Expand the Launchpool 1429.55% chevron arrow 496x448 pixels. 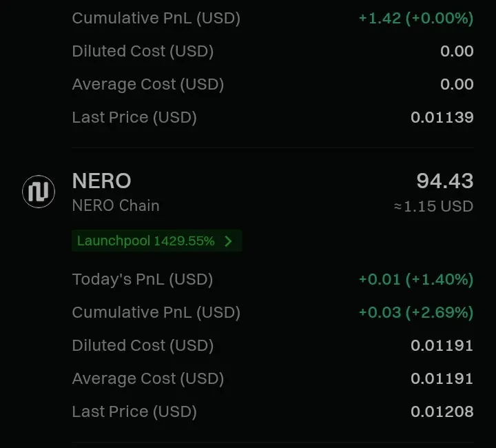(228, 241)
